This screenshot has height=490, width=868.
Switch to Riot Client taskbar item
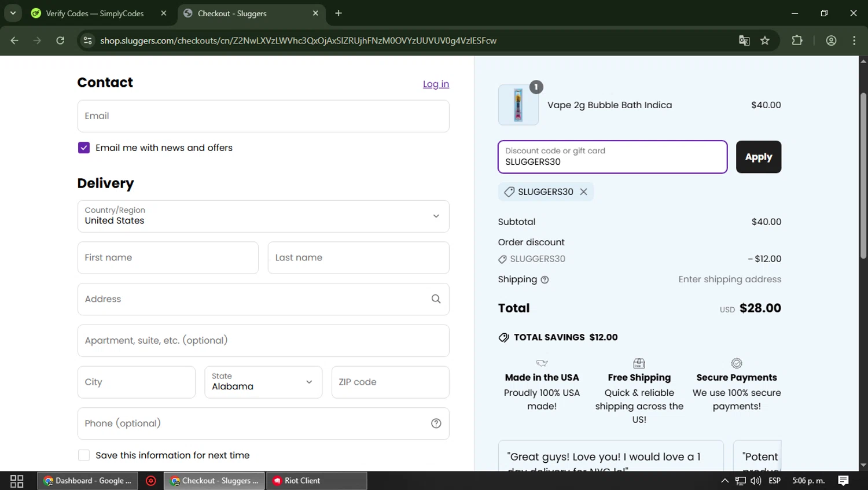(x=317, y=481)
